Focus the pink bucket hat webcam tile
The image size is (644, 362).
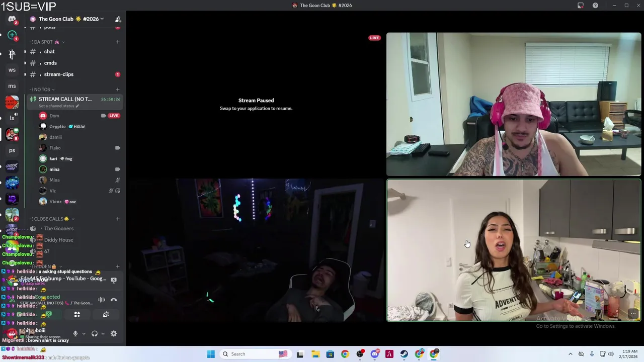[514, 105]
